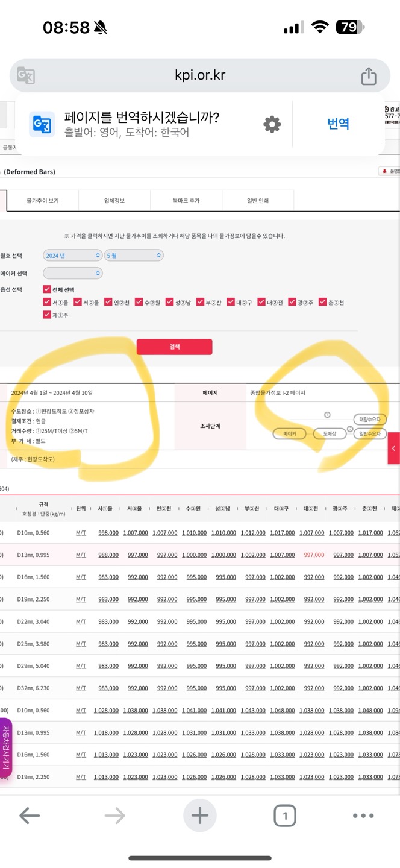
Task: Toggle the 부②산 option checkbox
Action: point(200,302)
